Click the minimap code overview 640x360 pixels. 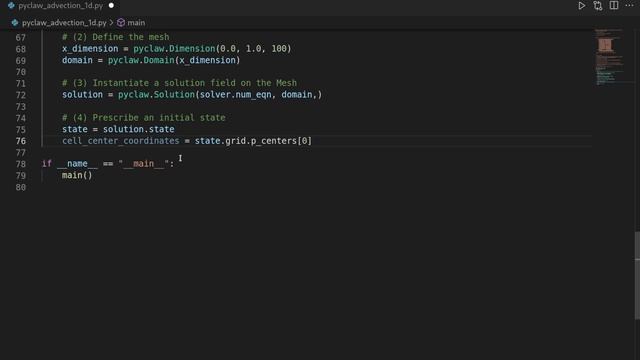609,57
